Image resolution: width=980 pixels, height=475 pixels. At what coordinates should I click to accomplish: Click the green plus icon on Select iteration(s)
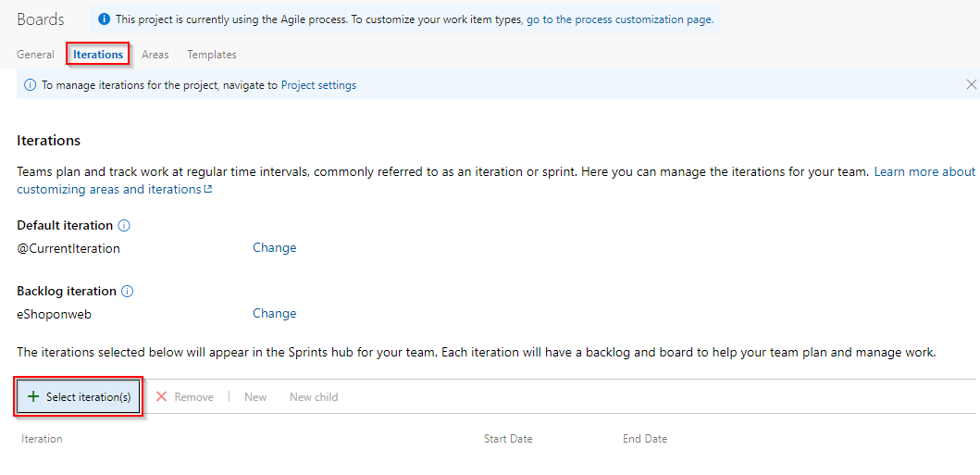click(33, 397)
